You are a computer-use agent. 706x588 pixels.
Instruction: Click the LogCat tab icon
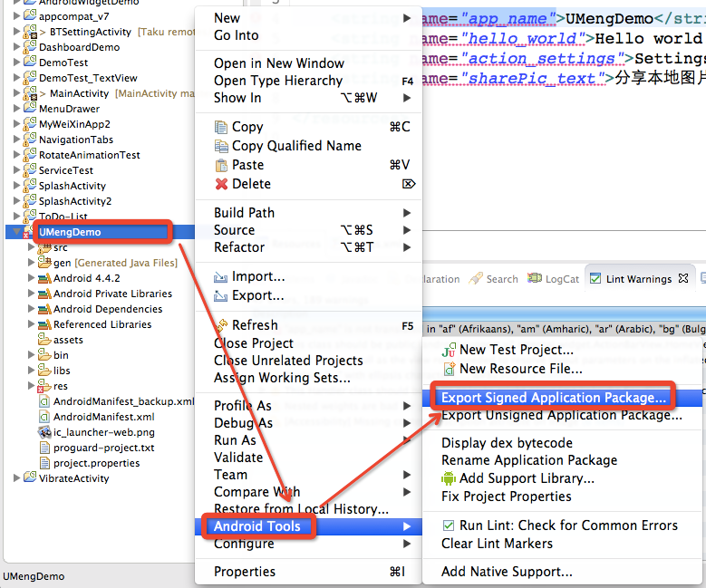click(x=535, y=278)
